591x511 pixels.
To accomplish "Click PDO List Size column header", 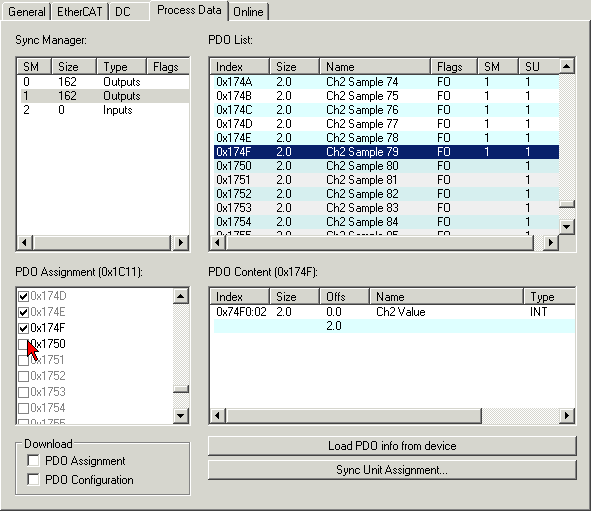I will [x=294, y=67].
